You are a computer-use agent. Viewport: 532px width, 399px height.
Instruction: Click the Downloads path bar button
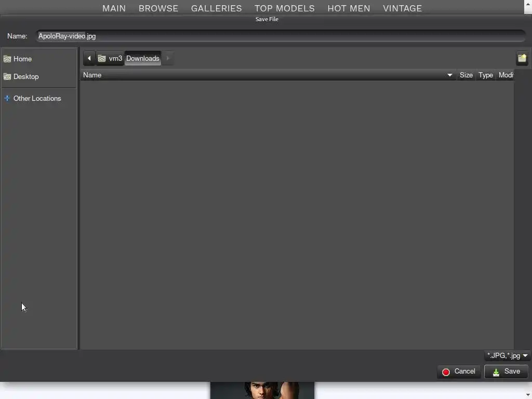[143, 58]
